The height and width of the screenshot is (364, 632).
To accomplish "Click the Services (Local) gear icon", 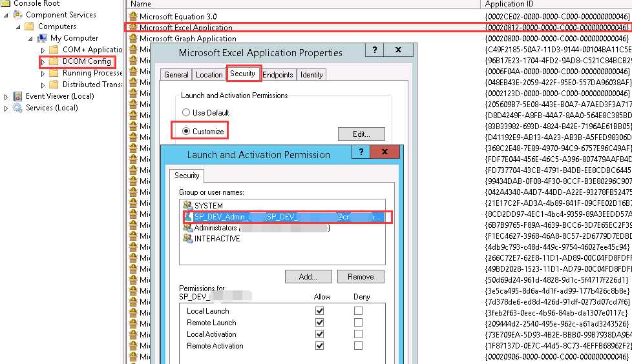I will (17, 108).
